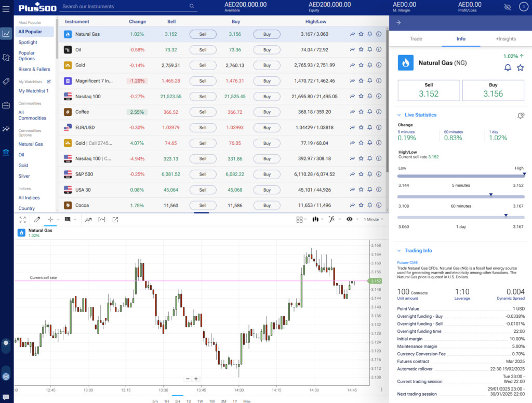Toggle hide balance eye icon
The height and width of the screenshot is (403, 532).
pos(508,7)
